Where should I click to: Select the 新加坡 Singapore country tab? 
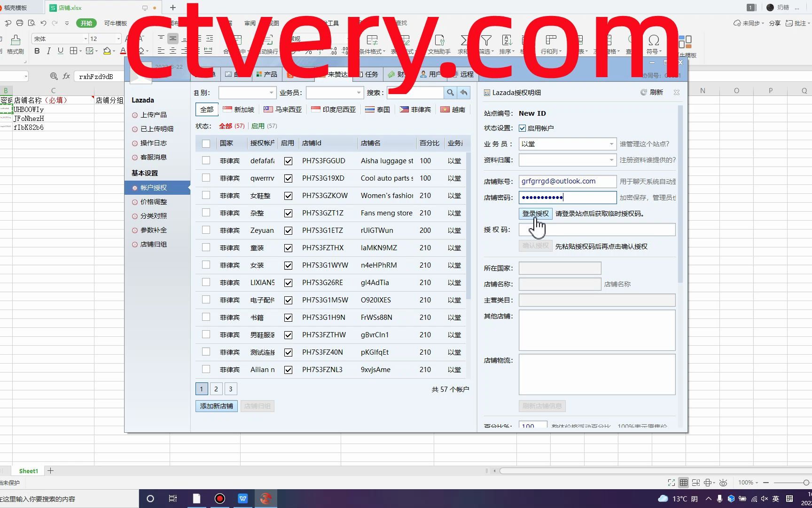238,110
